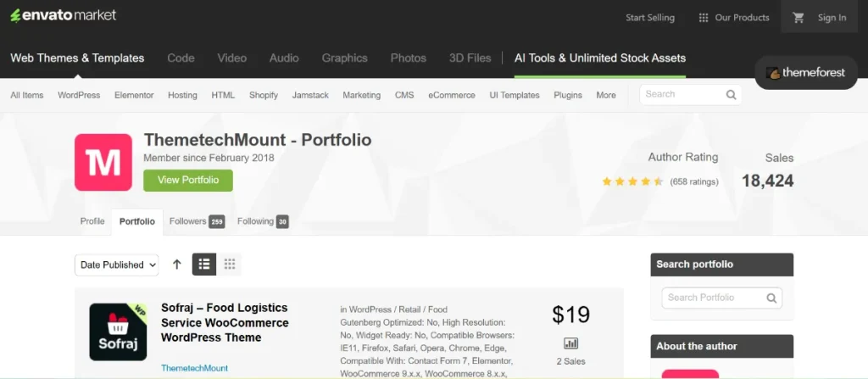Image resolution: width=868 pixels, height=379 pixels.
Task: Open the Date Published sort dropdown
Action: [117, 265]
